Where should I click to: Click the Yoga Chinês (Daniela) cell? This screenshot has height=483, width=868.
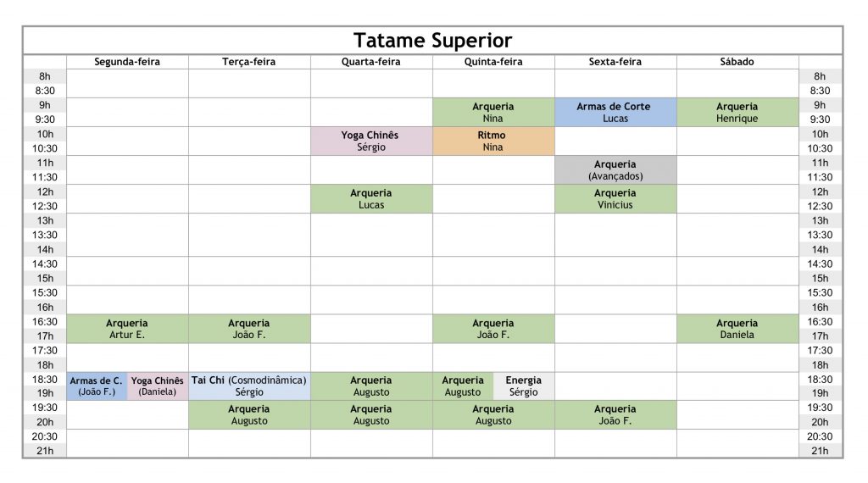[x=158, y=386]
